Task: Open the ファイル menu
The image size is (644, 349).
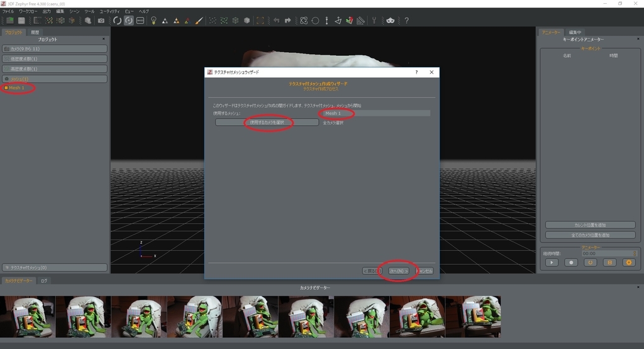Action: pyautogui.click(x=8, y=11)
